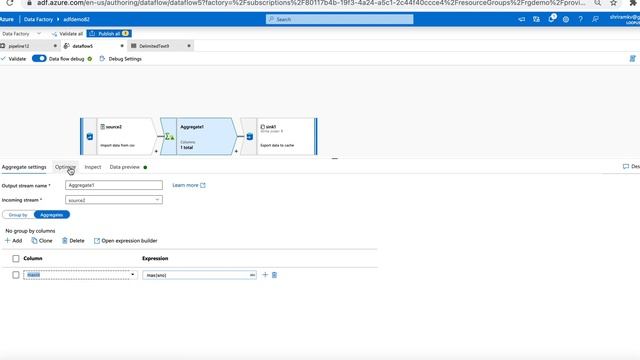
Task: Remove the row with trash icon
Action: (x=274, y=275)
